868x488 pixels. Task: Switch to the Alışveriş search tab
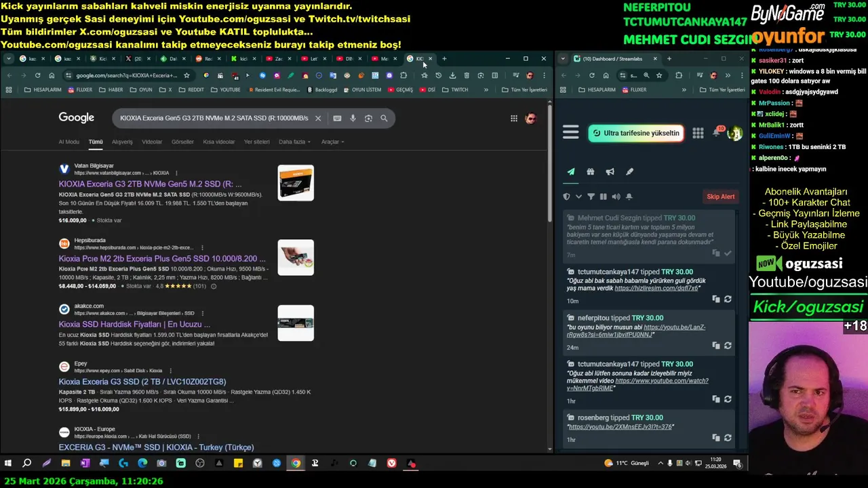pos(122,142)
